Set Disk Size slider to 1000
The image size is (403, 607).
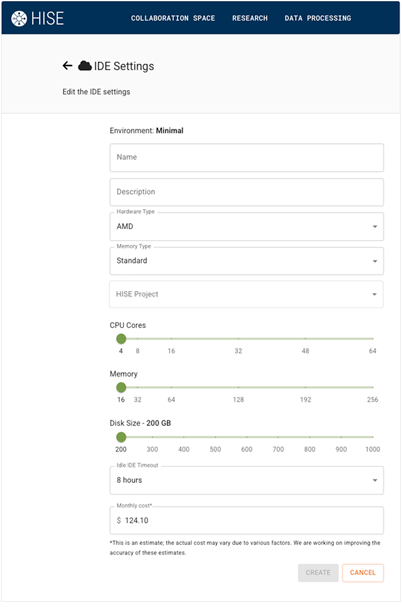[x=372, y=437]
